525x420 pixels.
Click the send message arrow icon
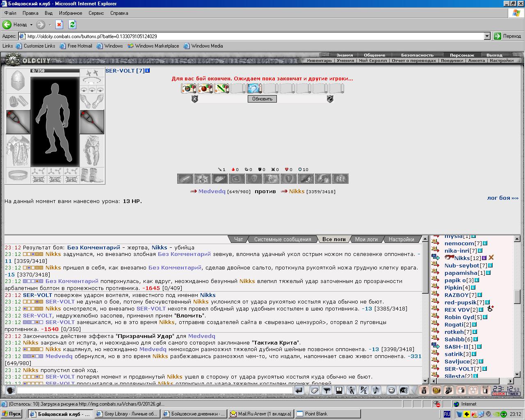coord(299,390)
